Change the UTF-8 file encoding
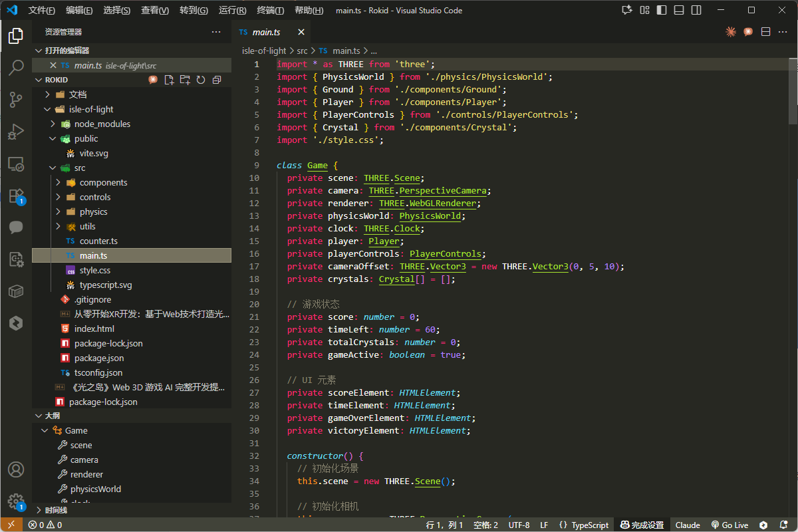 519,525
